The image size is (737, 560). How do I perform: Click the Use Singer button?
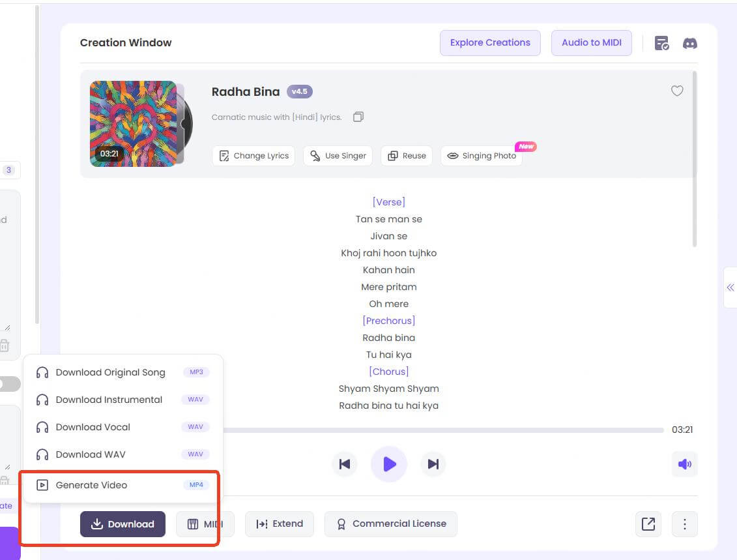[338, 156]
